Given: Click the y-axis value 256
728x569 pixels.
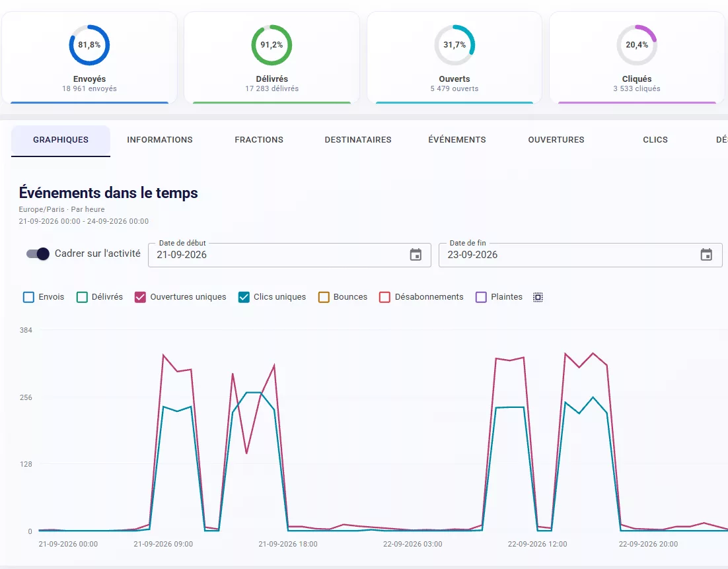Looking at the screenshot, I should point(26,397).
